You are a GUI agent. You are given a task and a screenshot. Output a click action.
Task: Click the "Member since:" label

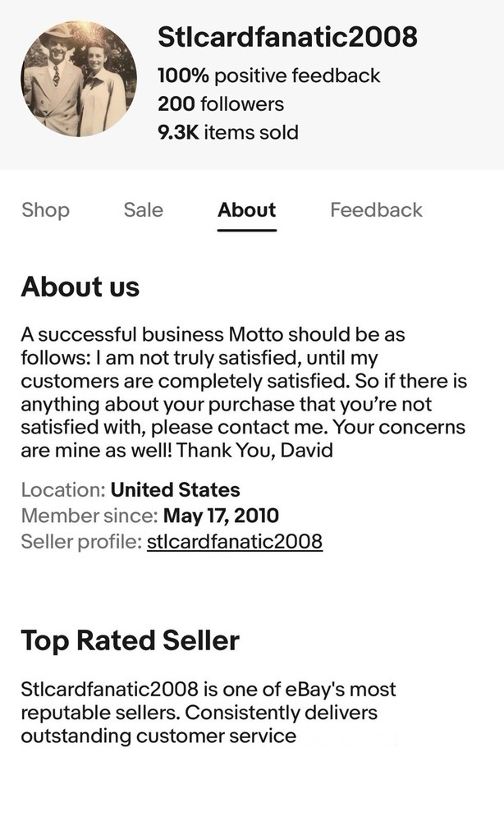click(89, 516)
